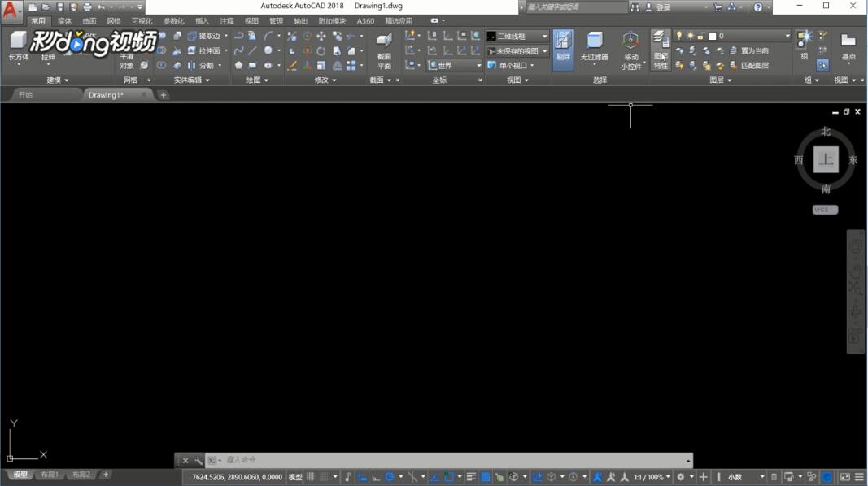The image size is (868, 486).
Task: Open the unsaved view (未保存的视图) dropdown
Action: (x=517, y=51)
